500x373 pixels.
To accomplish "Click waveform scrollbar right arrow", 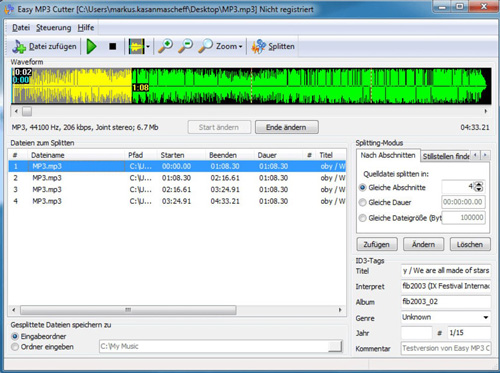I will click(x=486, y=111).
